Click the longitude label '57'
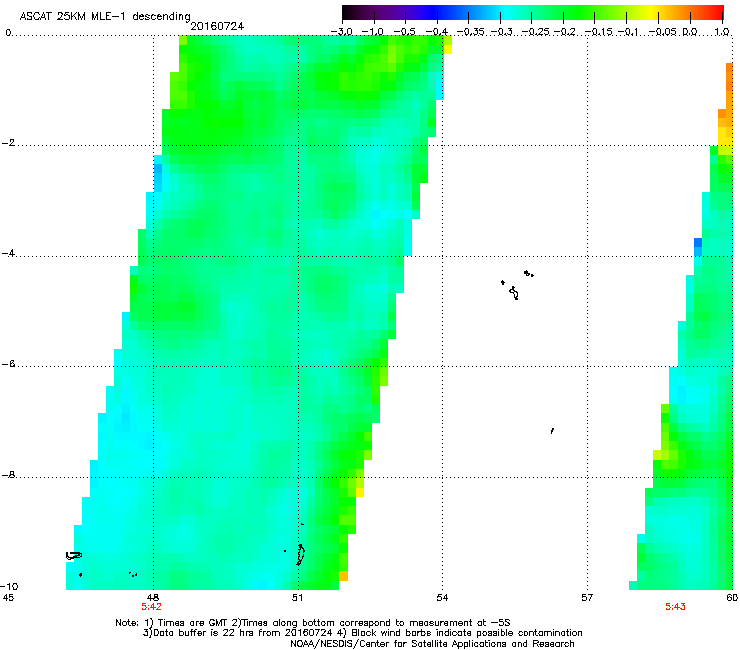 (587, 598)
